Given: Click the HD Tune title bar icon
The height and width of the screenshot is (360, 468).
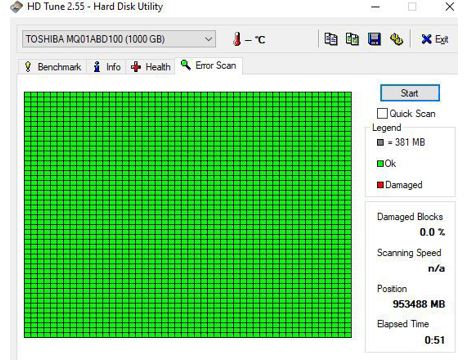Looking at the screenshot, I should [16, 6].
